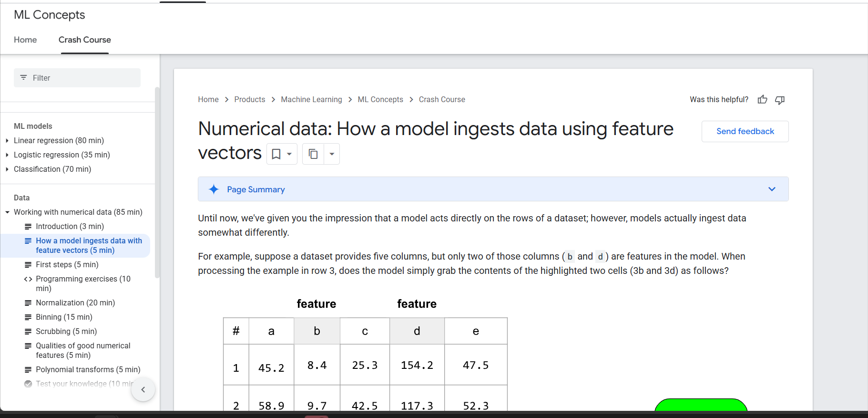The image size is (868, 418).
Task: Expand Logistic regression section
Action: [x=7, y=155]
